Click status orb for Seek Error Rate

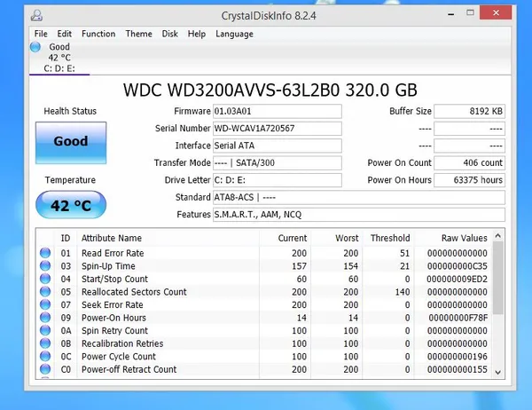(45, 304)
